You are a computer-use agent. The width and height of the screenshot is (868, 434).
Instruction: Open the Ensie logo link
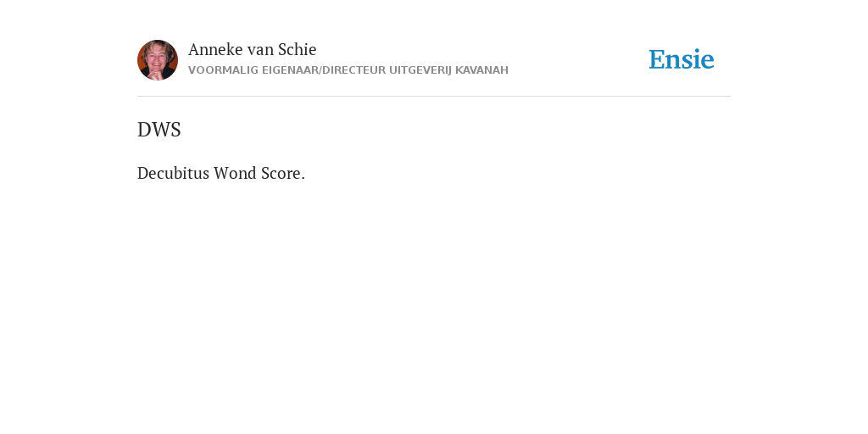click(x=682, y=59)
